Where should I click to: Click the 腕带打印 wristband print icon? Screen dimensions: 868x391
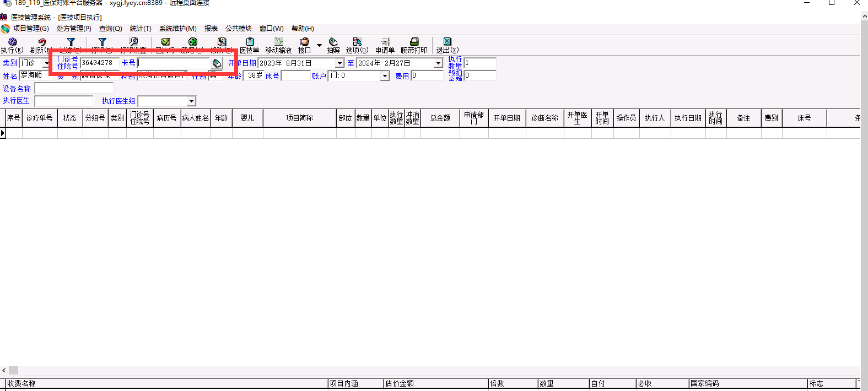(414, 42)
